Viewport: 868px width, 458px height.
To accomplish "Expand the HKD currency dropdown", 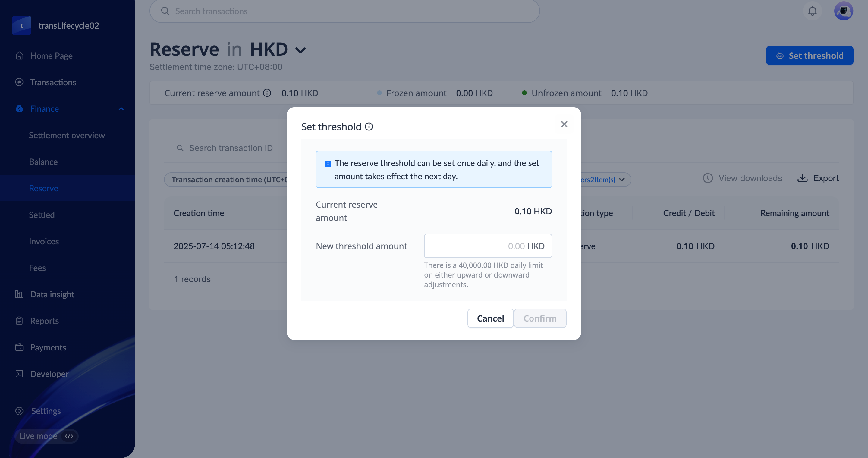I will (300, 51).
